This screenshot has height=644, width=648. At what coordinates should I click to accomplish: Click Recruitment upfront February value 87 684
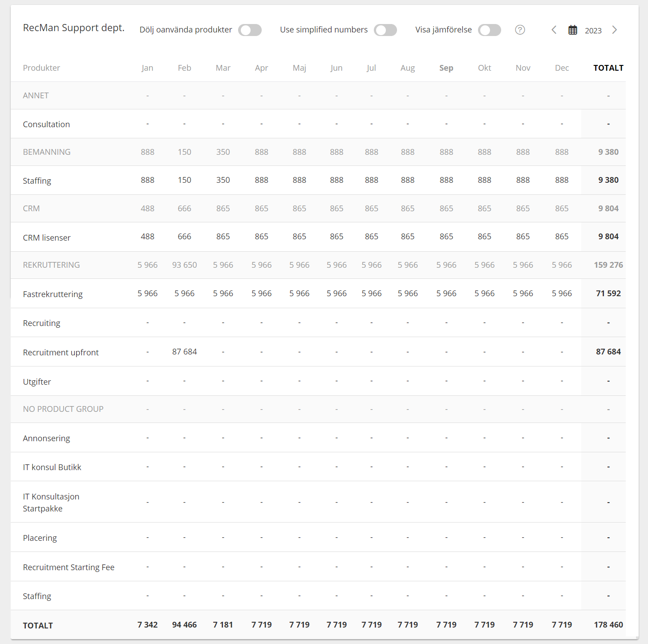[184, 352]
